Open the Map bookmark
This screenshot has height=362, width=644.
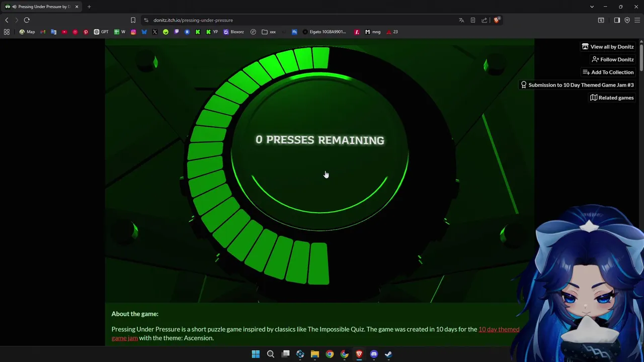(x=27, y=32)
